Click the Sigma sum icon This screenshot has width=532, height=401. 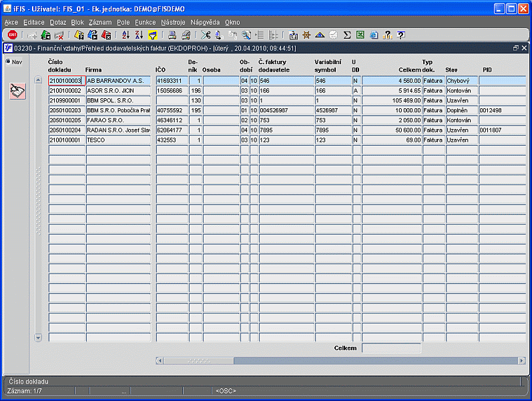[x=346, y=35]
